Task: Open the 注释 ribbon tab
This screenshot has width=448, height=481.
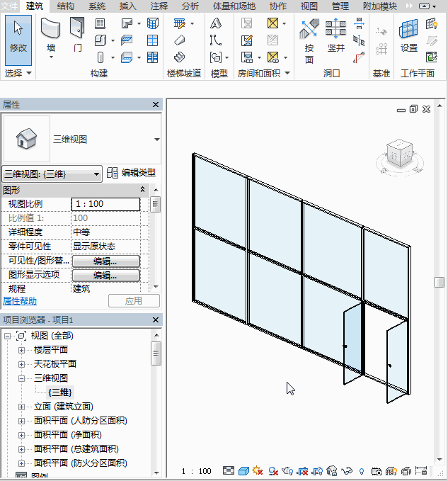Action: (x=159, y=6)
